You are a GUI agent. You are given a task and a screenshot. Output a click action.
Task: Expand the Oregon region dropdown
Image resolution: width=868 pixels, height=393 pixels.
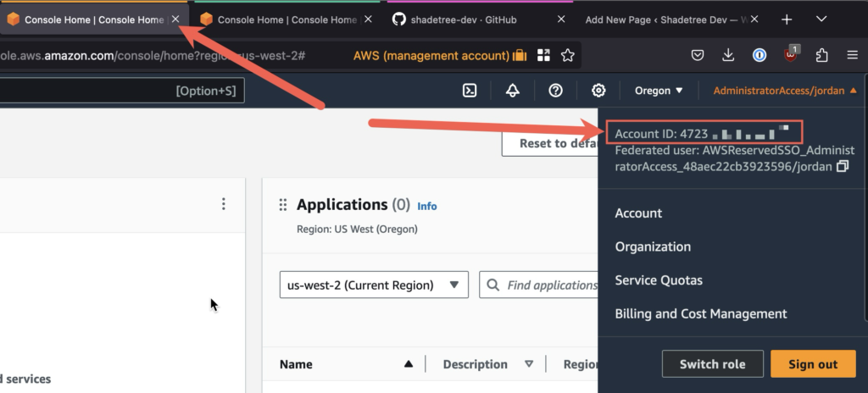pyautogui.click(x=659, y=91)
